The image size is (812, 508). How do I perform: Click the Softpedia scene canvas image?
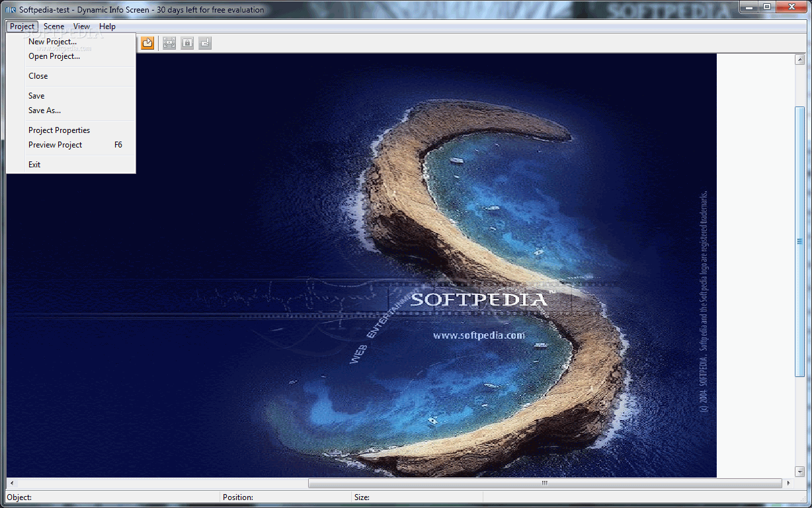pyautogui.click(x=362, y=266)
